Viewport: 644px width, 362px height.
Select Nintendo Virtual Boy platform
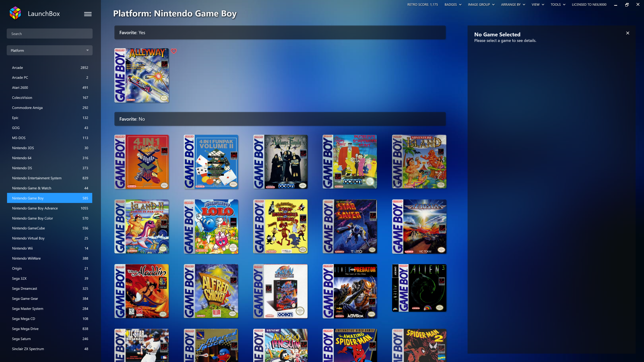[x=49, y=238]
